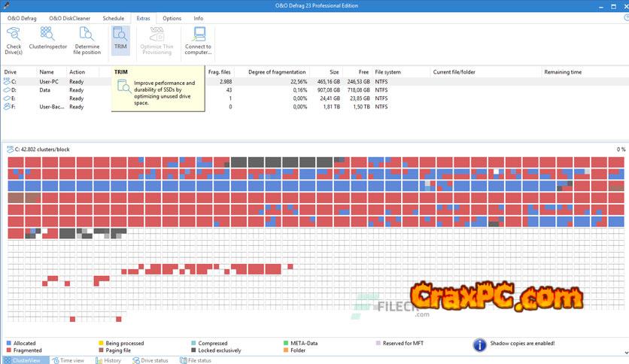Click the red Fragmented legend swatch
Viewport: 629px width, 364px height.
coord(9,350)
